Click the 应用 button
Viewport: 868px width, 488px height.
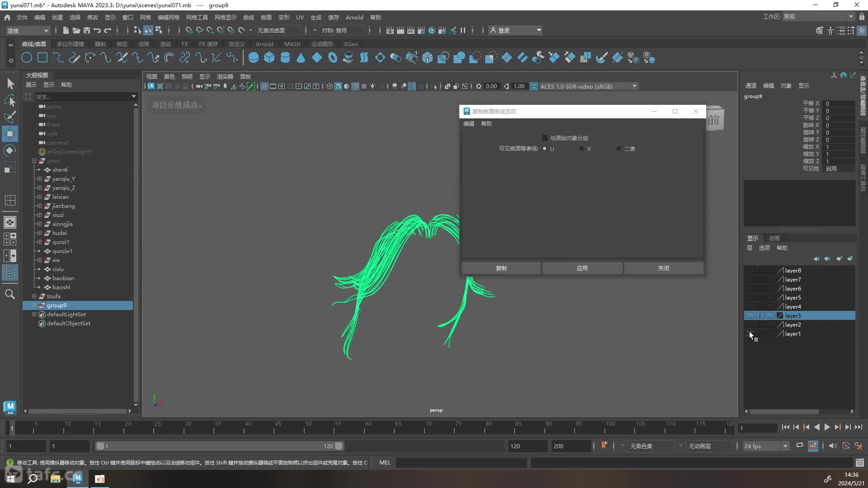582,268
